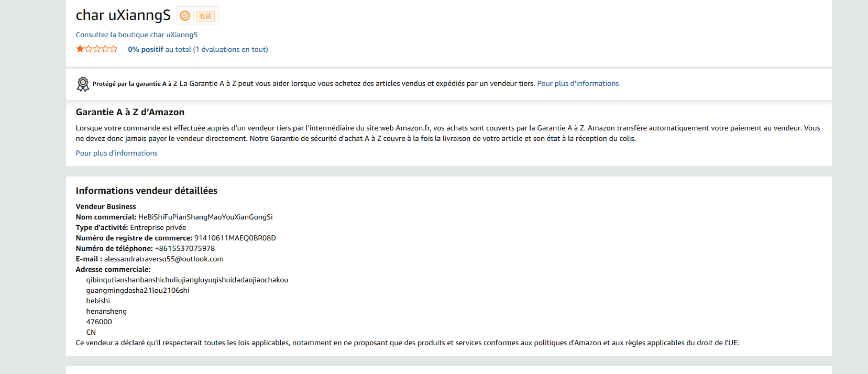Image resolution: width=868 pixels, height=374 pixels.
Task: Open Pour plus d'informations below Garantie paragraph
Action: pyautogui.click(x=117, y=153)
